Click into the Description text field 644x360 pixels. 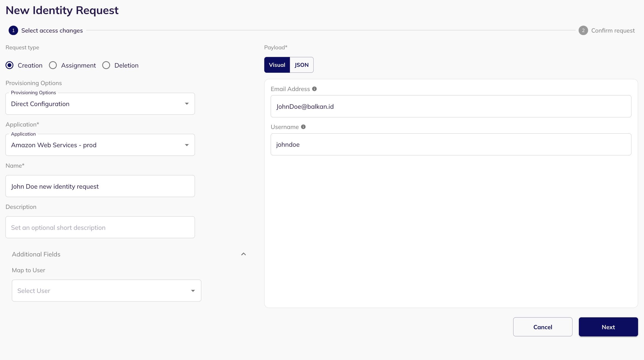(100, 227)
